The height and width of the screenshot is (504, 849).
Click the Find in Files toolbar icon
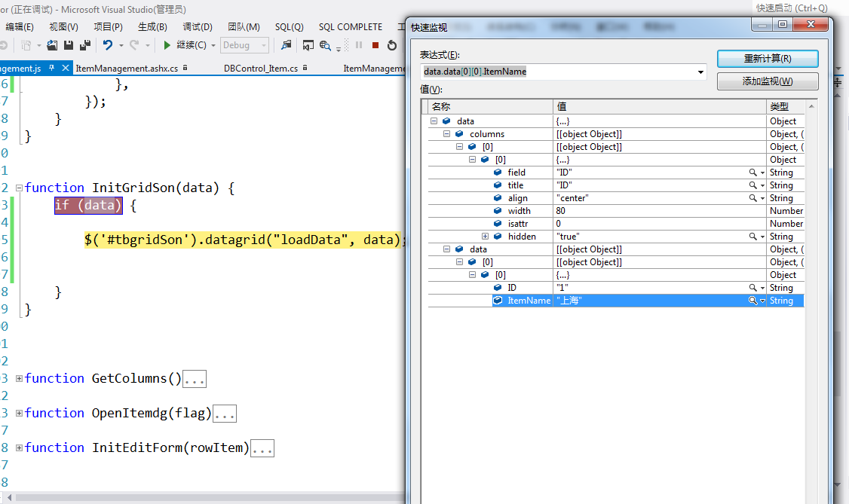(286, 45)
